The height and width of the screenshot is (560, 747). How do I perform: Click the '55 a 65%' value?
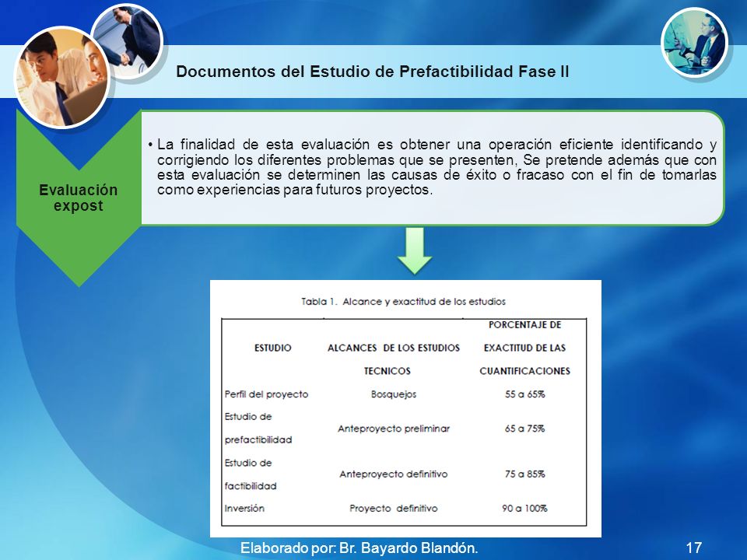coord(524,394)
